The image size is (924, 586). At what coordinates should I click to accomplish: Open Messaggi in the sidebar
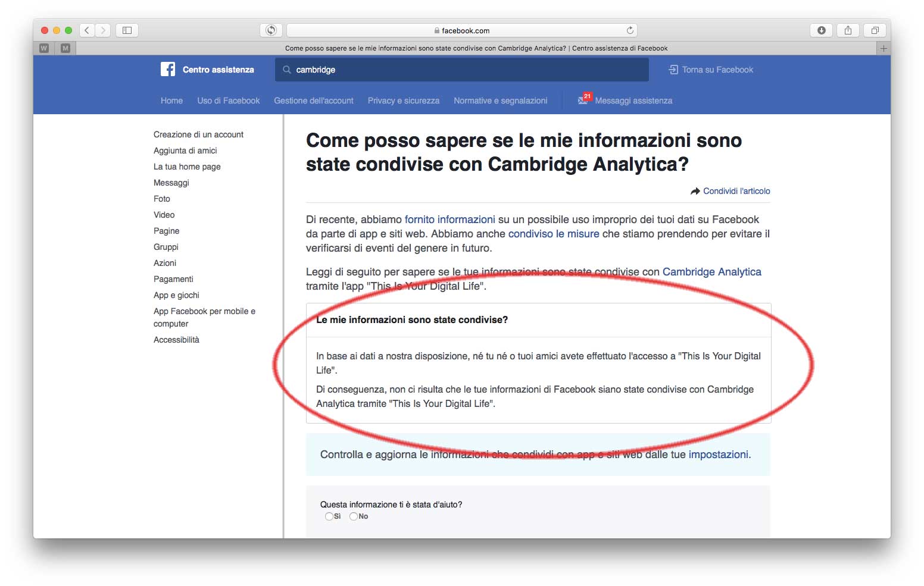[171, 183]
